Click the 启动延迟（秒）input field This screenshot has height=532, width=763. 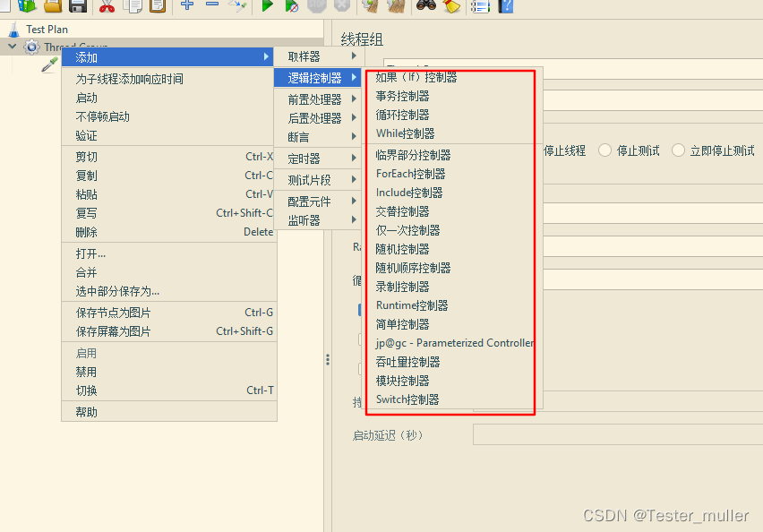[x=618, y=434]
